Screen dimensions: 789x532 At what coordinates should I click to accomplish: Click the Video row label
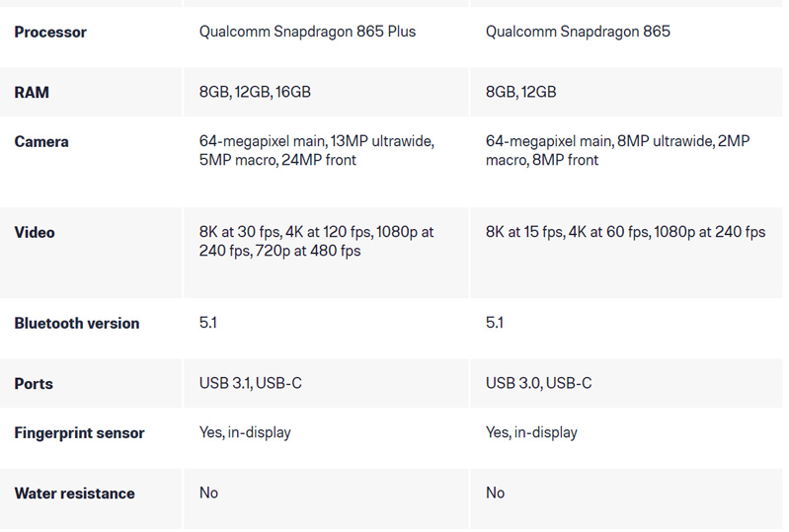pos(35,233)
